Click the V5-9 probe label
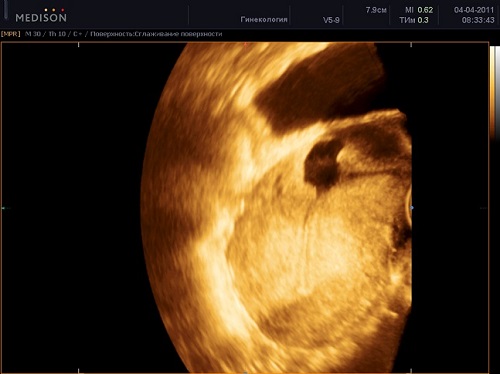This screenshot has width=500, height=374. 331,20
